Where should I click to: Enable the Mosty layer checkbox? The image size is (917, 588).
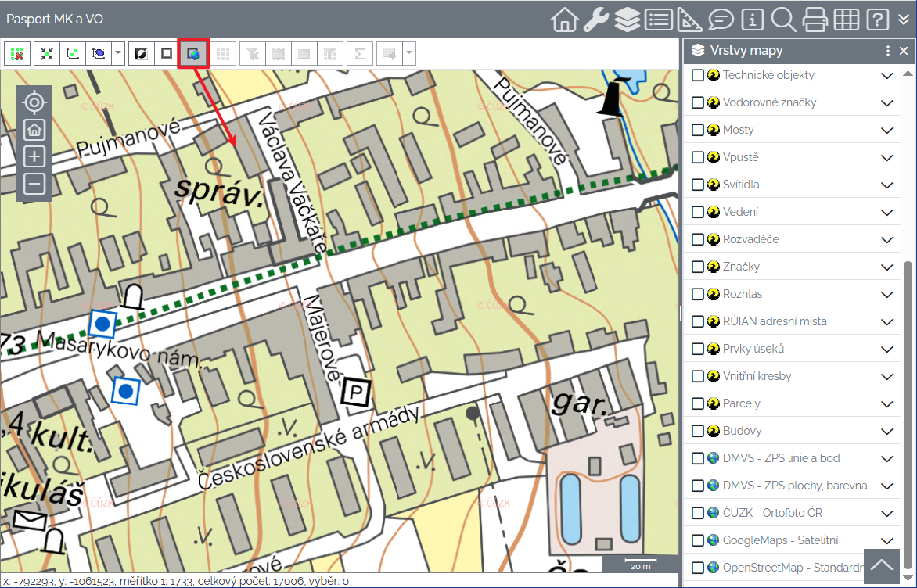click(x=698, y=130)
